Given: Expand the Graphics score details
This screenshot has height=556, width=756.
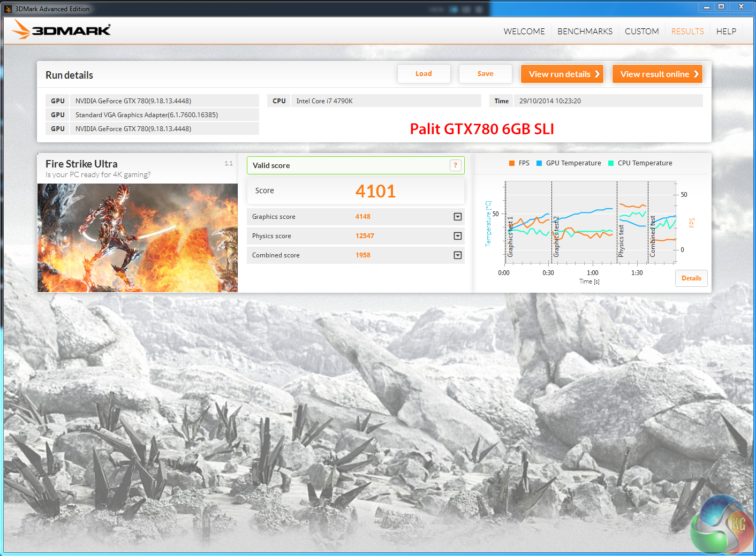Looking at the screenshot, I should click(457, 217).
